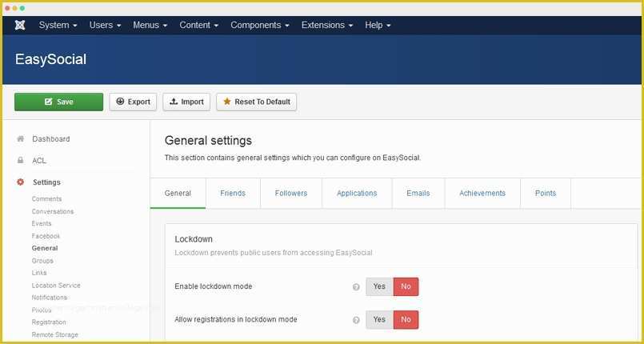The height and width of the screenshot is (344, 644).
Task: Set Allow registrations in lockdown to No
Action: coord(406,319)
